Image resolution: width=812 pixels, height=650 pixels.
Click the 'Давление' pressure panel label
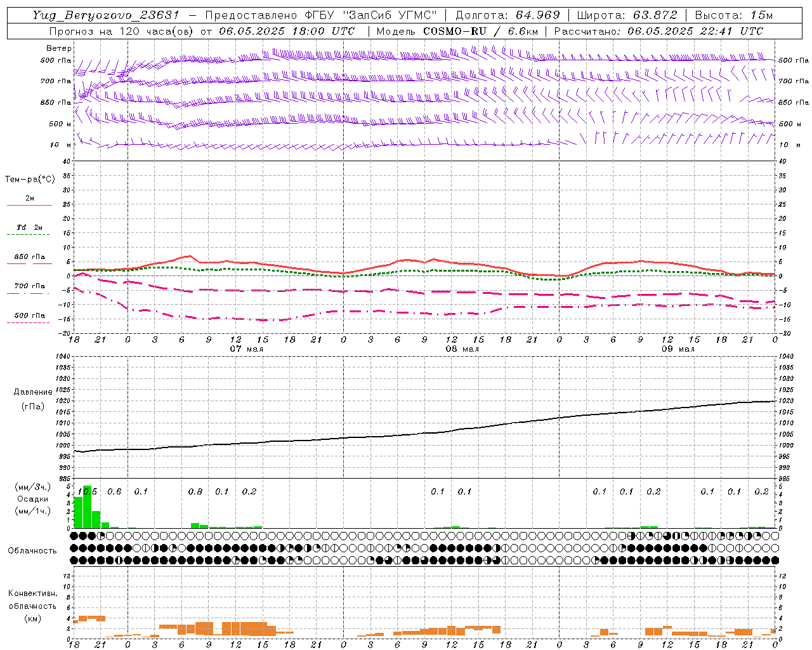click(33, 392)
